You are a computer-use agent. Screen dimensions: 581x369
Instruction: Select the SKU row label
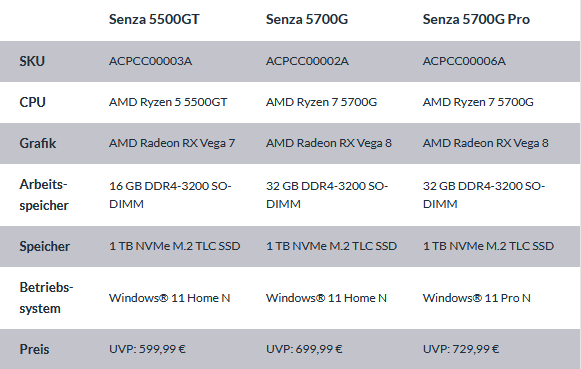pos(32,61)
